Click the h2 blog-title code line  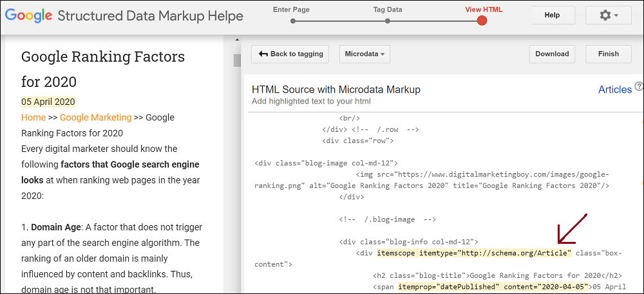[x=498, y=275]
